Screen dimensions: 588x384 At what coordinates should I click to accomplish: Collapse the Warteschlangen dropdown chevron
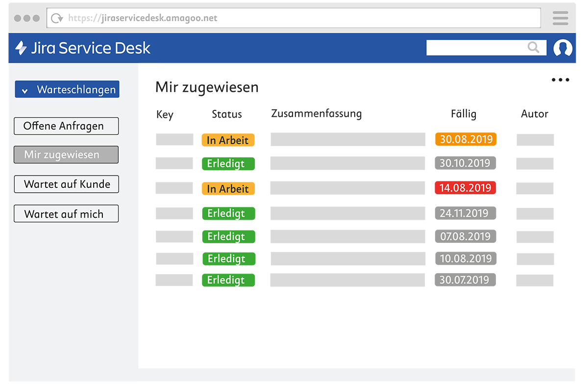point(25,89)
